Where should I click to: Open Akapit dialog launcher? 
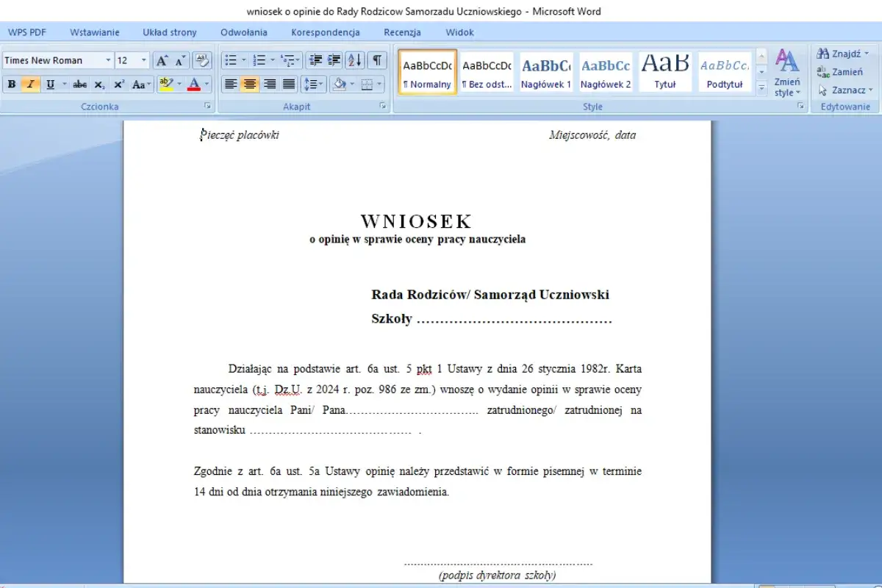click(383, 107)
